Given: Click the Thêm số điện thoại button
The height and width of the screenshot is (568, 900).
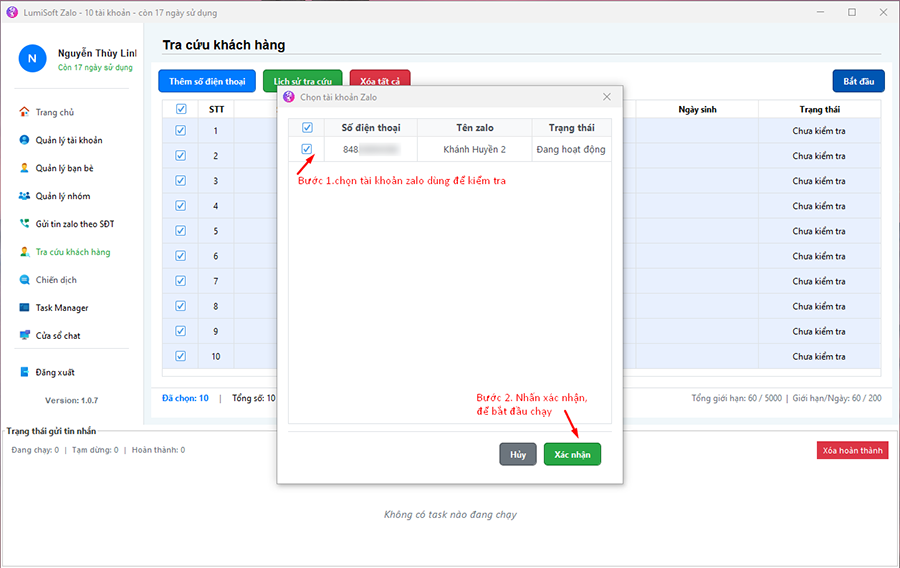Looking at the screenshot, I should [207, 81].
